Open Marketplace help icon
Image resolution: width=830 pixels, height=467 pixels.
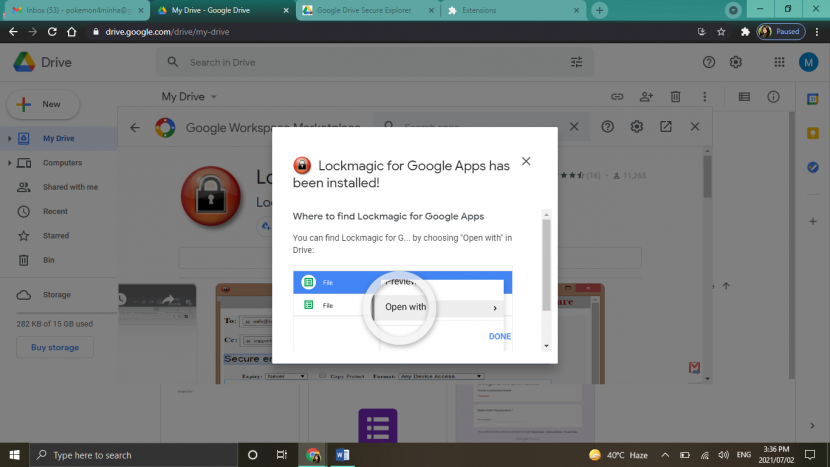607,127
